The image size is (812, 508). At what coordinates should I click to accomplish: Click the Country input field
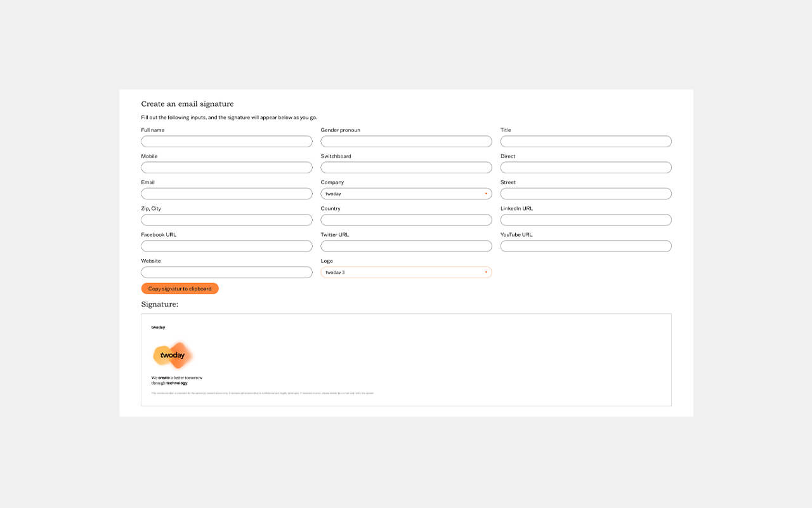pos(406,219)
